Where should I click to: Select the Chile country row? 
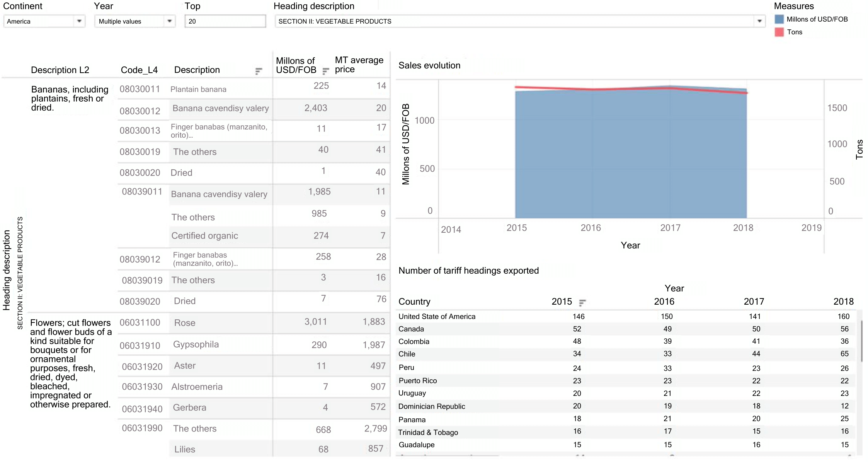click(x=407, y=354)
